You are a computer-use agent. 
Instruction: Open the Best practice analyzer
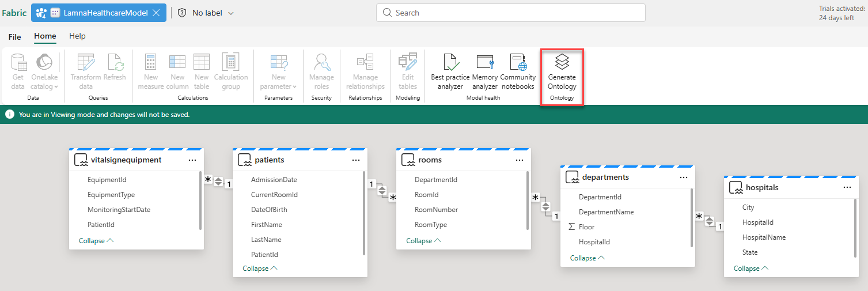(450, 72)
